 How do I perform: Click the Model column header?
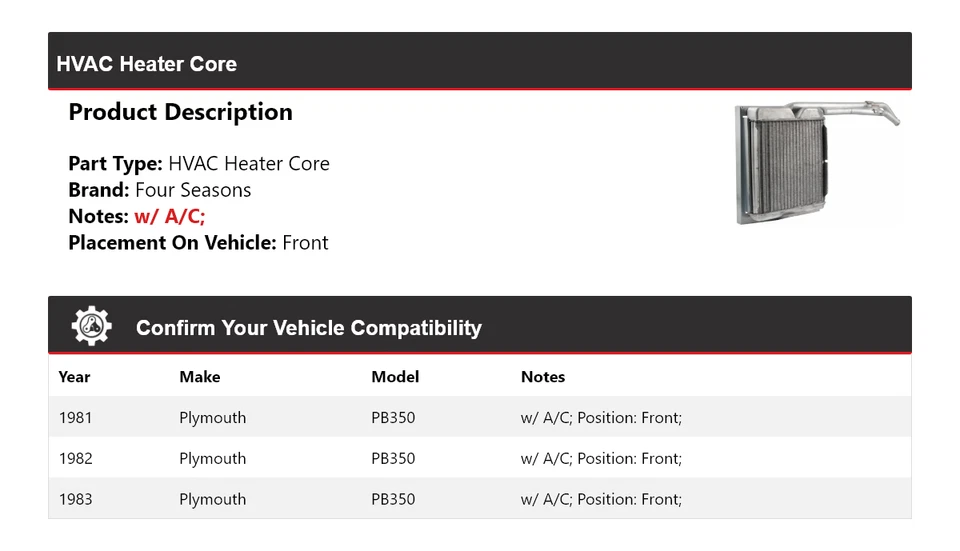(x=395, y=377)
